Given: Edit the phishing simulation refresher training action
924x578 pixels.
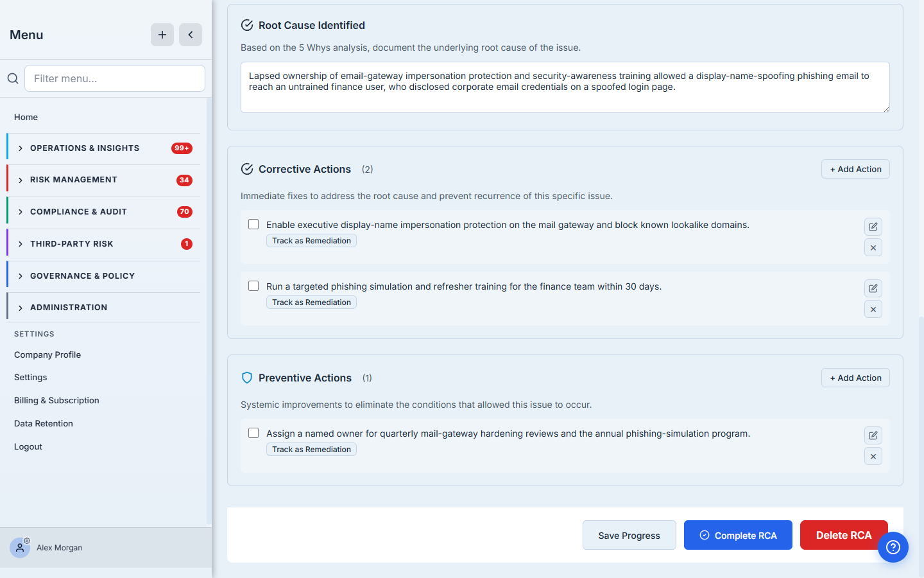Looking at the screenshot, I should click(x=873, y=288).
